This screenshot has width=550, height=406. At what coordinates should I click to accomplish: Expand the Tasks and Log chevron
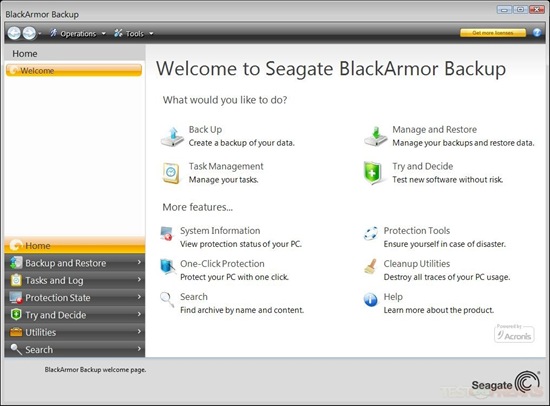tap(139, 279)
